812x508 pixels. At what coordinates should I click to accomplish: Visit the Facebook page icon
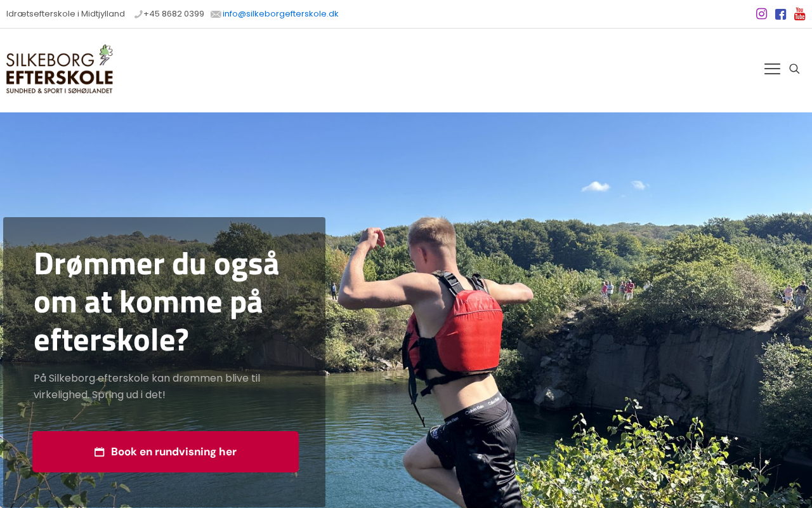point(780,14)
